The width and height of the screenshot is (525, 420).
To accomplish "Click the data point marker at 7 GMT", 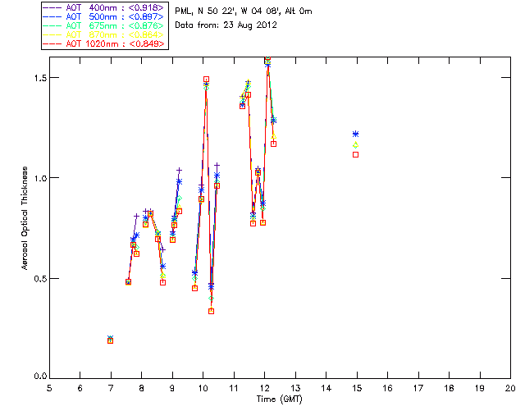I will 110,340.
